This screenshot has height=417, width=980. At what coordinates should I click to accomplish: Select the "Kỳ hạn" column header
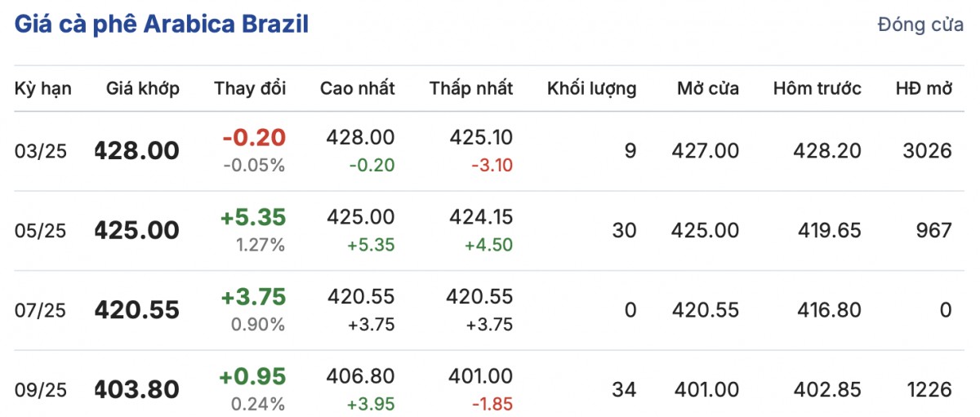[x=43, y=88]
